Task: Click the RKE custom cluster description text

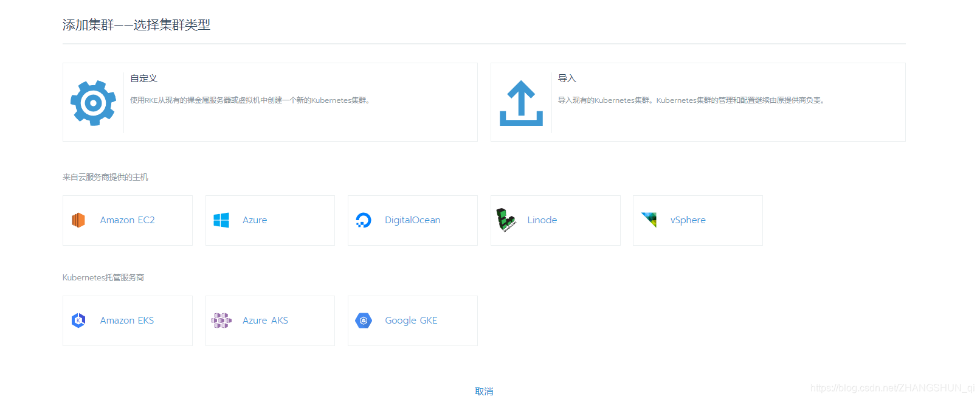Action: click(250, 100)
